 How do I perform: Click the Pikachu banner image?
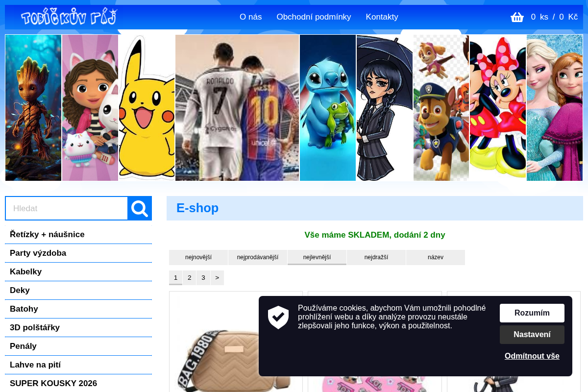click(x=147, y=108)
